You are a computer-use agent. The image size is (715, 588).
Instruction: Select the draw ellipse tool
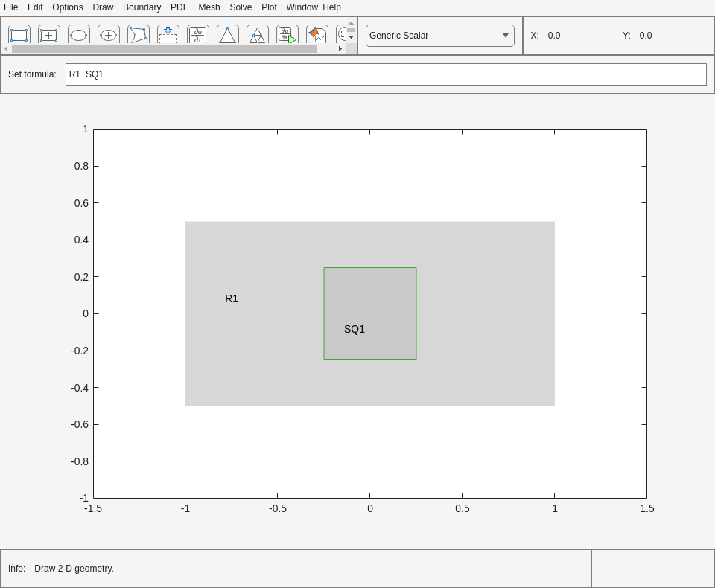coord(78,35)
